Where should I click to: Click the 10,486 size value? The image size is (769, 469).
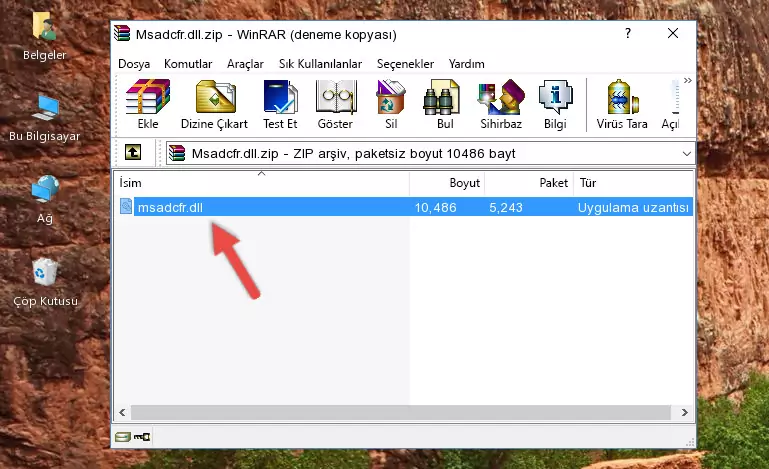point(436,208)
